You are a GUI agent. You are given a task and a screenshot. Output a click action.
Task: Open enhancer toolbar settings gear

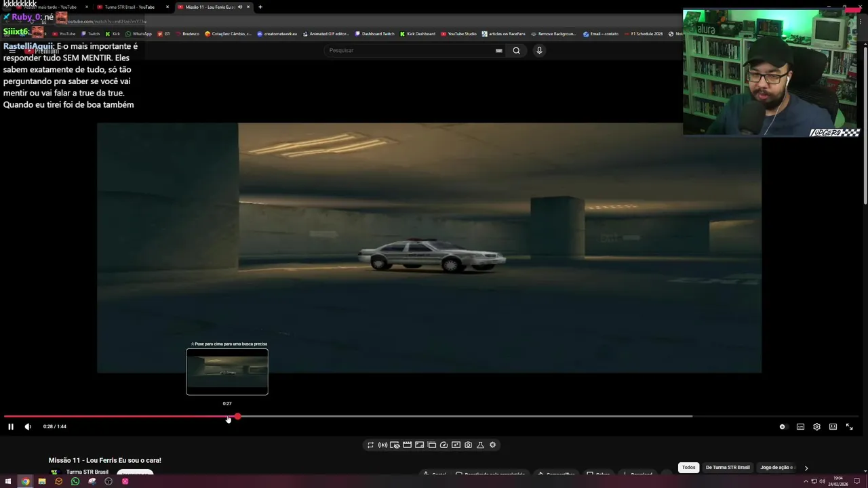pyautogui.click(x=492, y=445)
